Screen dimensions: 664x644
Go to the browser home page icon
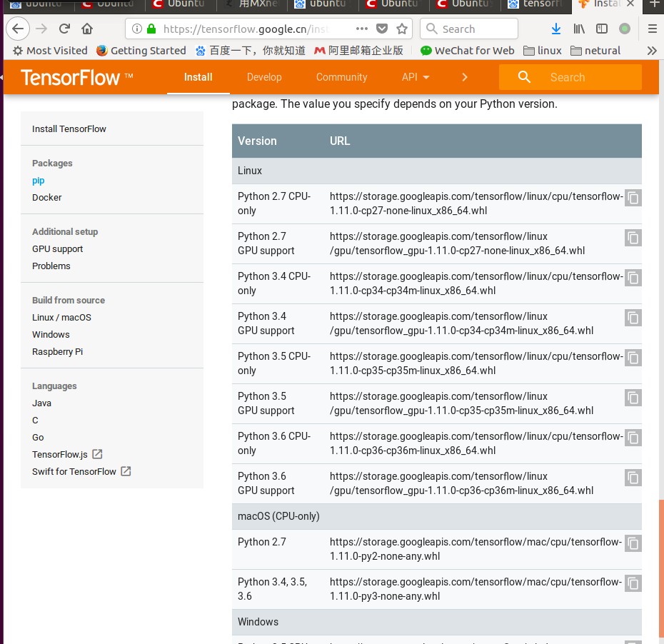pos(87,29)
